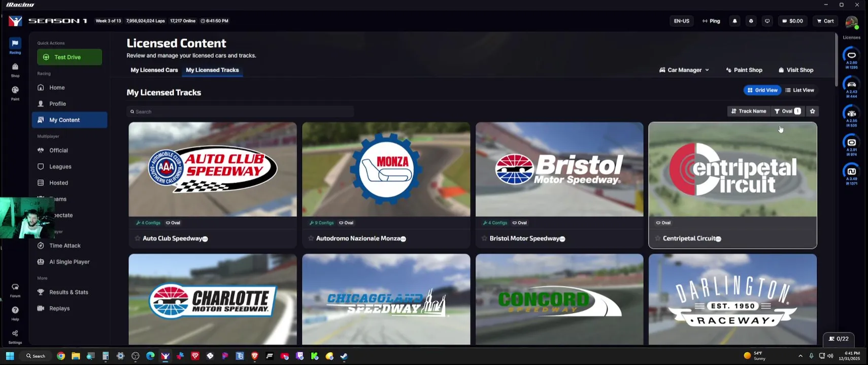This screenshot has height=365, width=868.
Task: Open Profile in the sidebar
Action: tap(70, 104)
